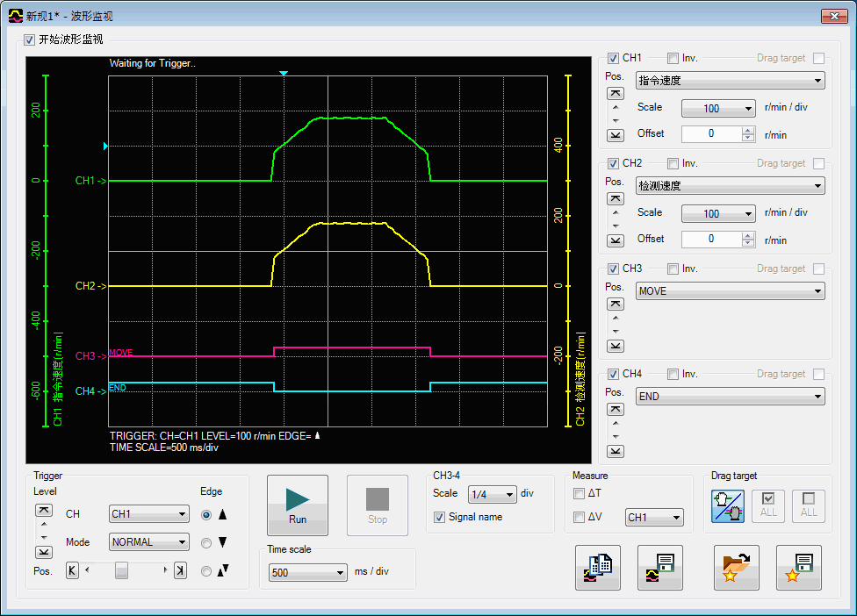The image size is (857, 616).
Task: Save settings to favorites star icon
Action: tap(798, 567)
